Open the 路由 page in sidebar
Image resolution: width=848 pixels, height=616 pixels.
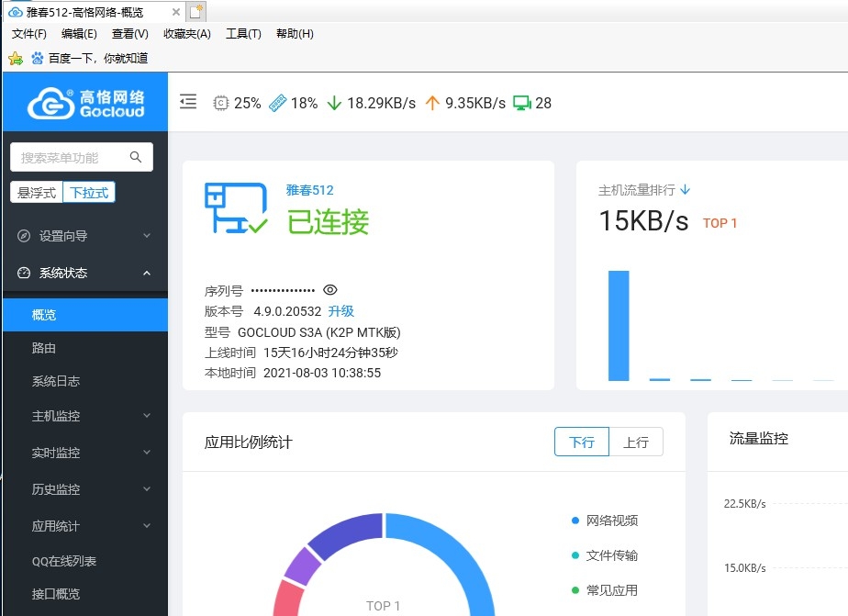pos(44,348)
